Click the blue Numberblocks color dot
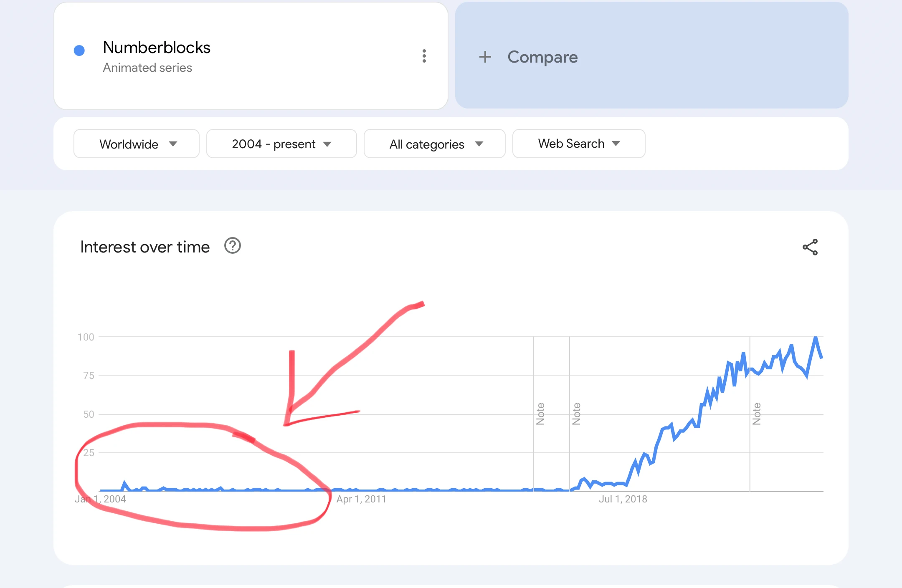This screenshot has height=588, width=902. click(x=79, y=50)
